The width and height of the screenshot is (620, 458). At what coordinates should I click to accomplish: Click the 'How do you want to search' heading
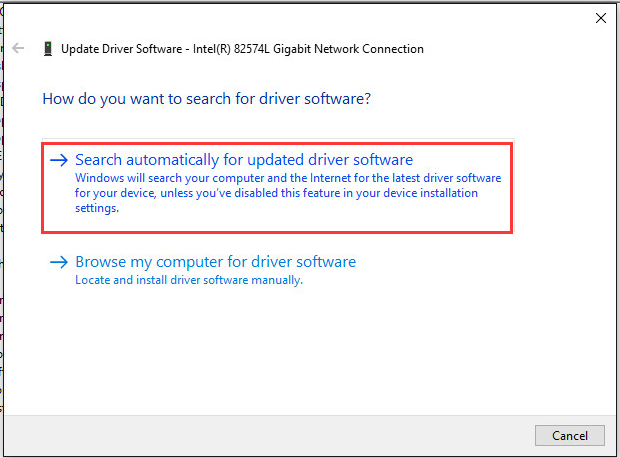pyautogui.click(x=206, y=99)
